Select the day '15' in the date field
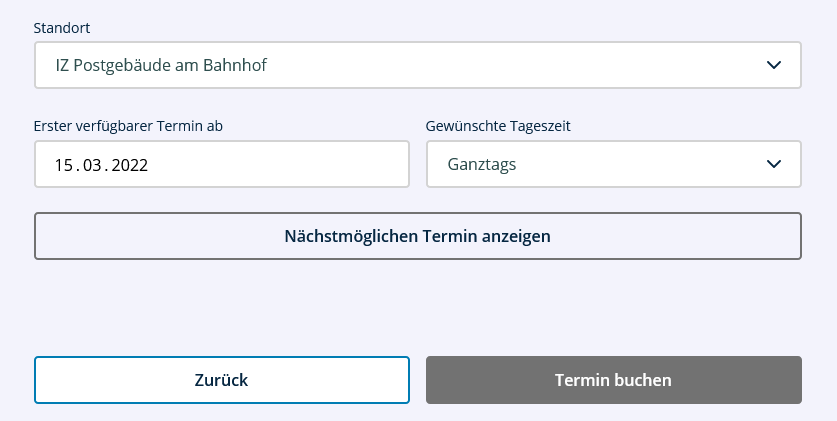 [x=65, y=165]
